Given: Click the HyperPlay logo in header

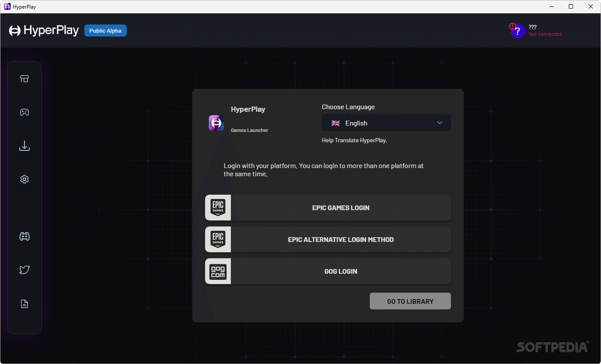Looking at the screenshot, I should [44, 31].
